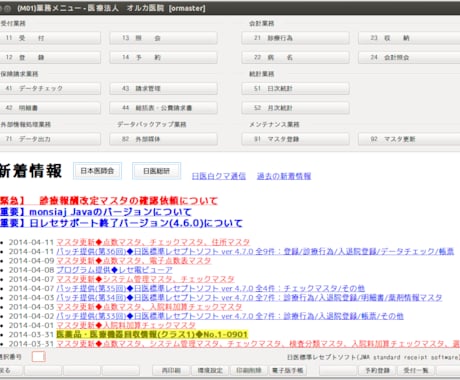The width and height of the screenshot is (460, 380).
Task: Open the monsiaj Javaのバージョン notice
Action: pos(96,212)
